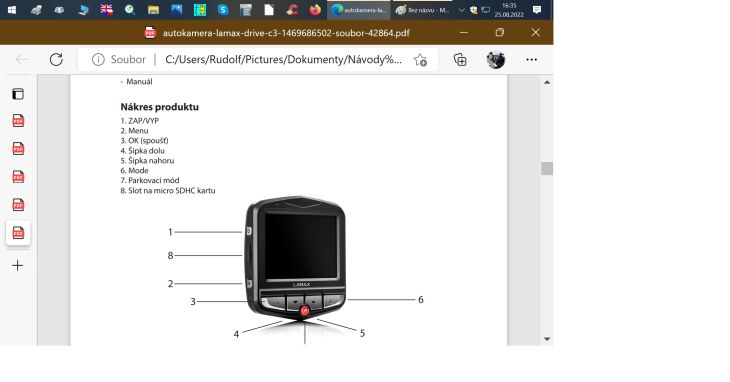Click the browser refresh icon
The height and width of the screenshot is (382, 730).
(x=56, y=60)
